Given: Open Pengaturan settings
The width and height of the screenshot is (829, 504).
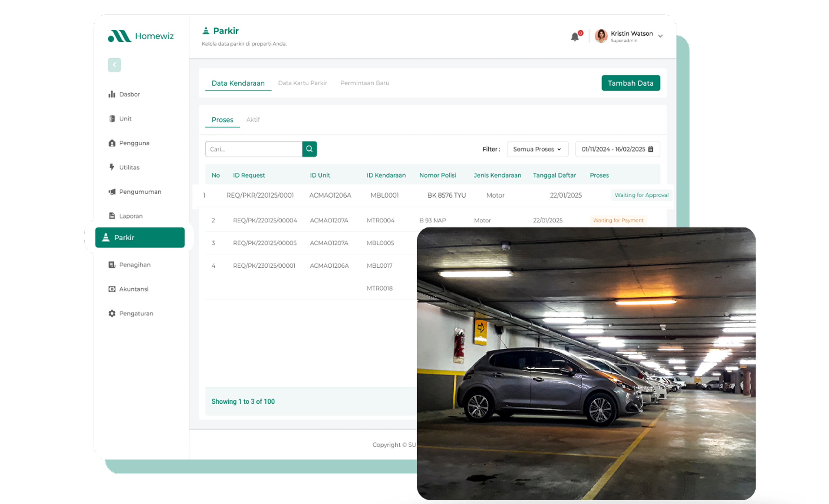Looking at the screenshot, I should click(136, 313).
